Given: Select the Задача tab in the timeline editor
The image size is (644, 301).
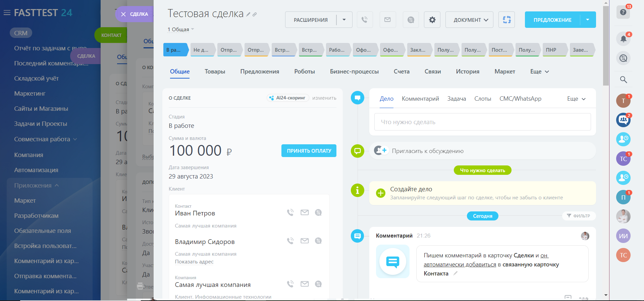Looking at the screenshot, I should point(457,99).
